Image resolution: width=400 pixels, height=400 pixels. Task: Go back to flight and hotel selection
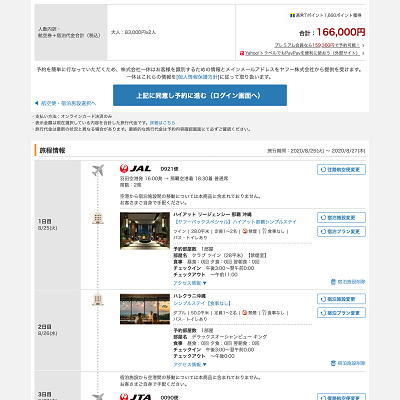tap(65, 103)
